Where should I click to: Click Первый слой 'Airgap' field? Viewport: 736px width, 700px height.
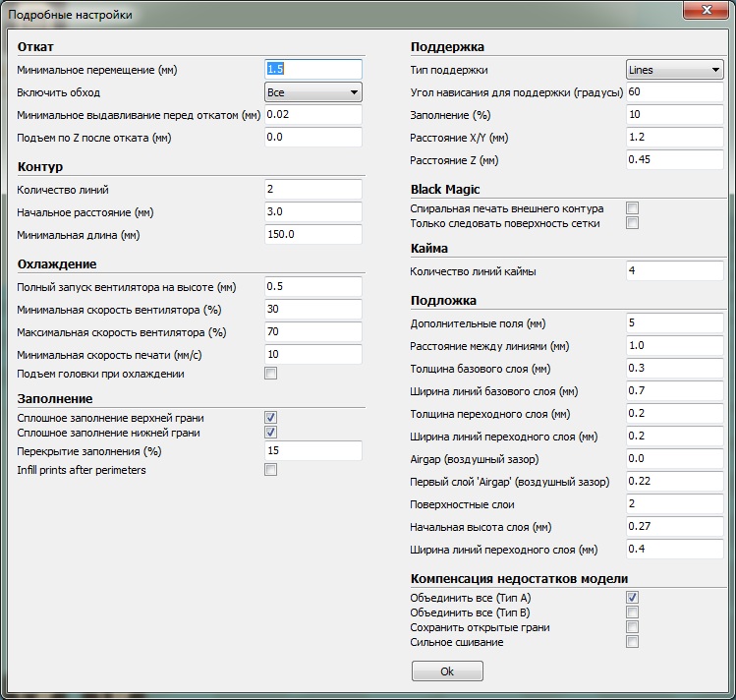pyautogui.click(x=674, y=481)
